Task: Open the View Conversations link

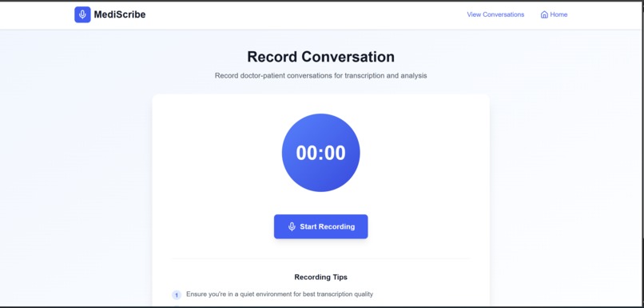Action: tap(495, 14)
